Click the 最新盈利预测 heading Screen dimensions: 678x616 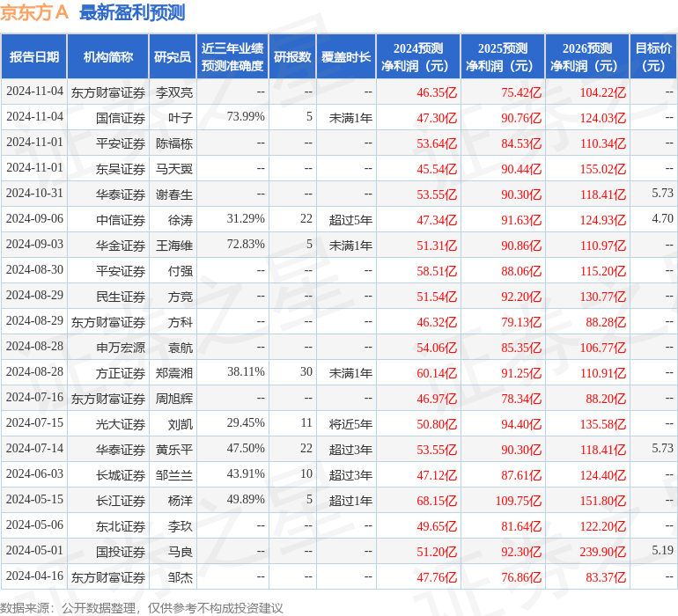point(132,12)
